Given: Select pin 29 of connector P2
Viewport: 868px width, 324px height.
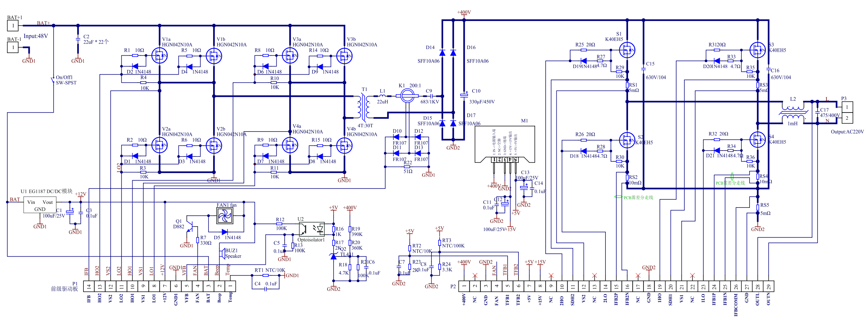Looking at the screenshot, I should click(768, 286).
